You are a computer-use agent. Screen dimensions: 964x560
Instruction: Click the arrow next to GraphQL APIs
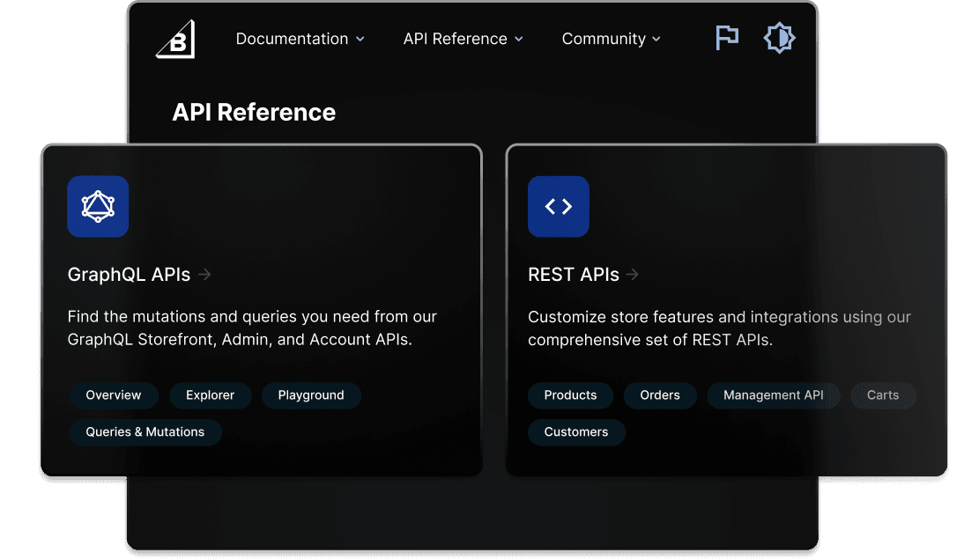[205, 275]
